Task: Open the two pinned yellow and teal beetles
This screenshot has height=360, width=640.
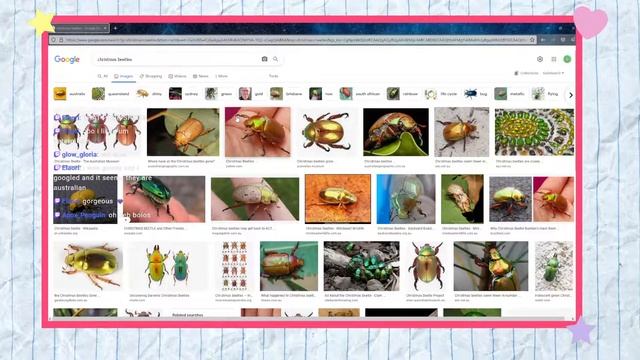Action: pos(168,266)
